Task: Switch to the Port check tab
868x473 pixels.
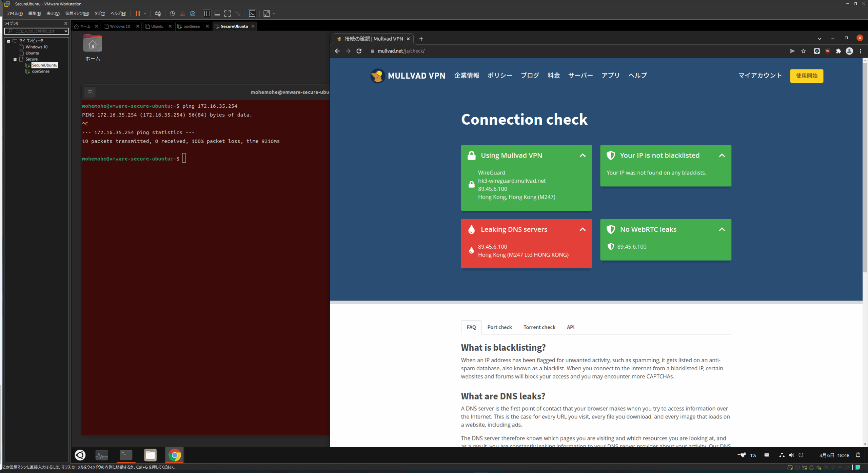Action: [x=499, y=327]
